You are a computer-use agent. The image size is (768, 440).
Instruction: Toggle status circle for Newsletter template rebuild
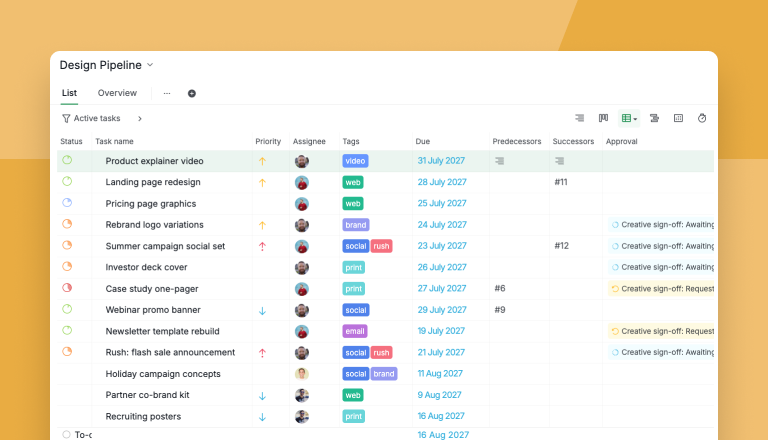point(67,330)
